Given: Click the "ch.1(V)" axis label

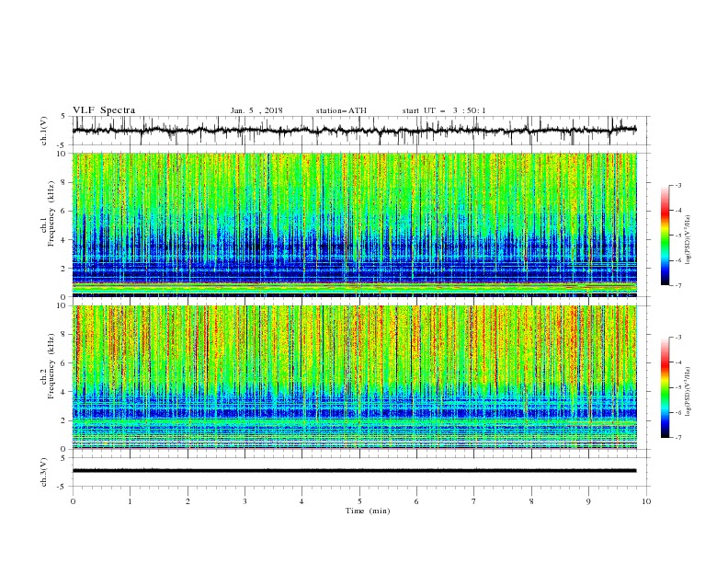Looking at the screenshot, I should point(44,131).
